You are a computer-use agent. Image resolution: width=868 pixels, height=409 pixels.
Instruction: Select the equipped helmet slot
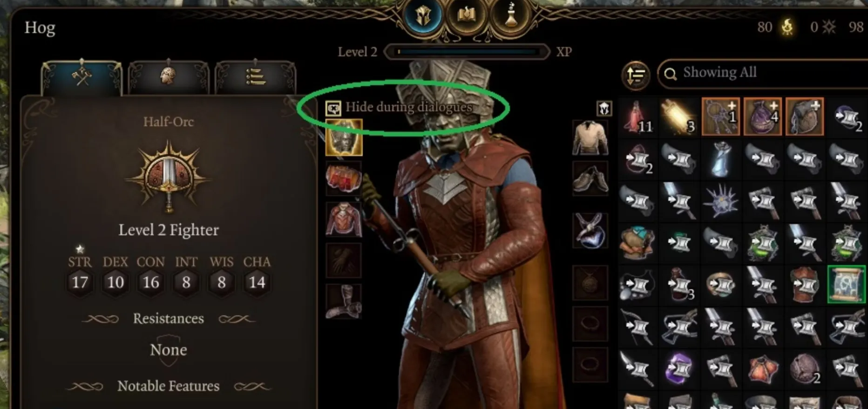[x=344, y=137]
